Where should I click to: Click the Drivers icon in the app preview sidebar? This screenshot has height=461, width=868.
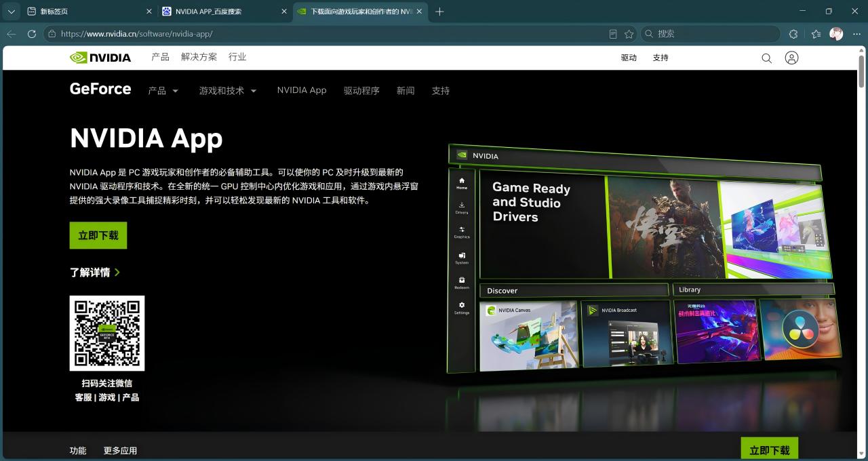[462, 207]
